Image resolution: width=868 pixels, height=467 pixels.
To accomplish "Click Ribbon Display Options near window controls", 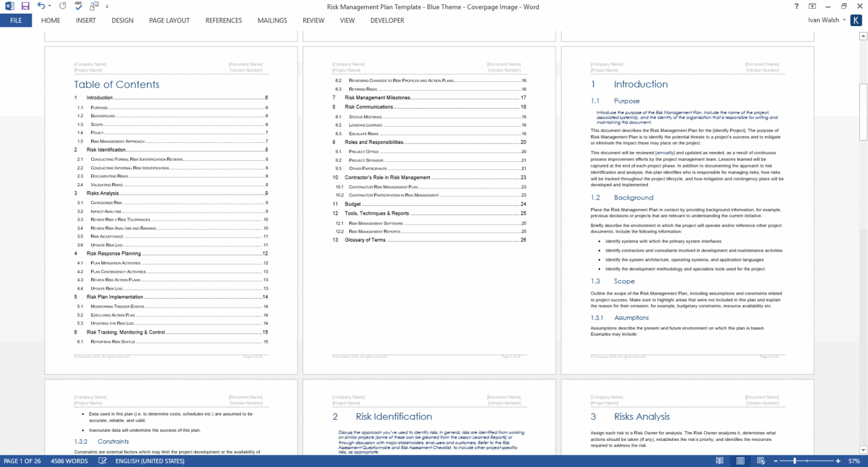I will (x=813, y=6).
